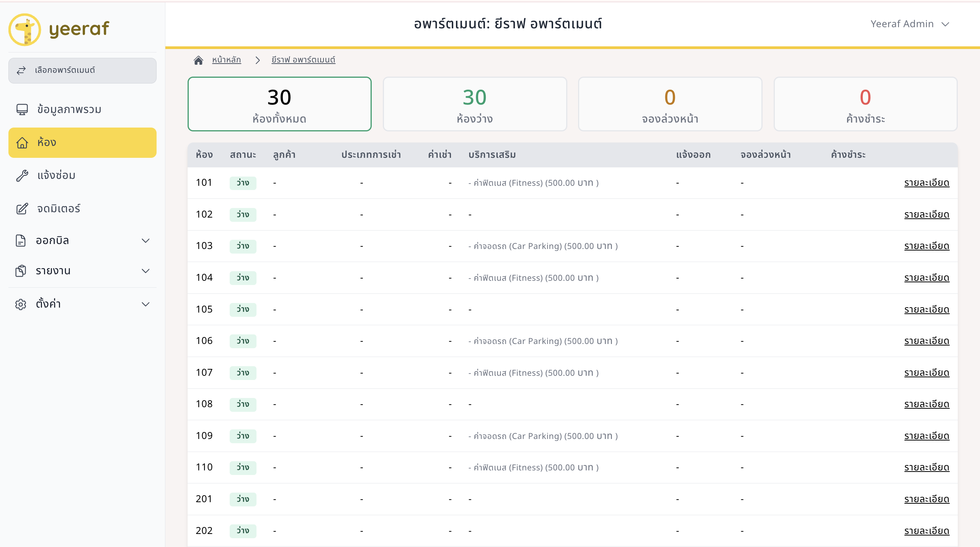Click the สถานะ column header
Image resolution: width=980 pixels, height=547 pixels.
pos(243,155)
